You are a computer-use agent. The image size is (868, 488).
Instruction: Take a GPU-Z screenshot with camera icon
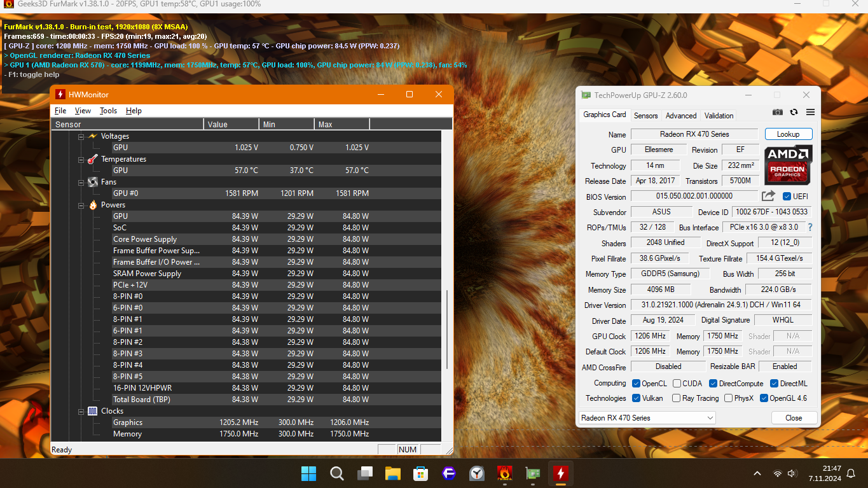coord(777,112)
